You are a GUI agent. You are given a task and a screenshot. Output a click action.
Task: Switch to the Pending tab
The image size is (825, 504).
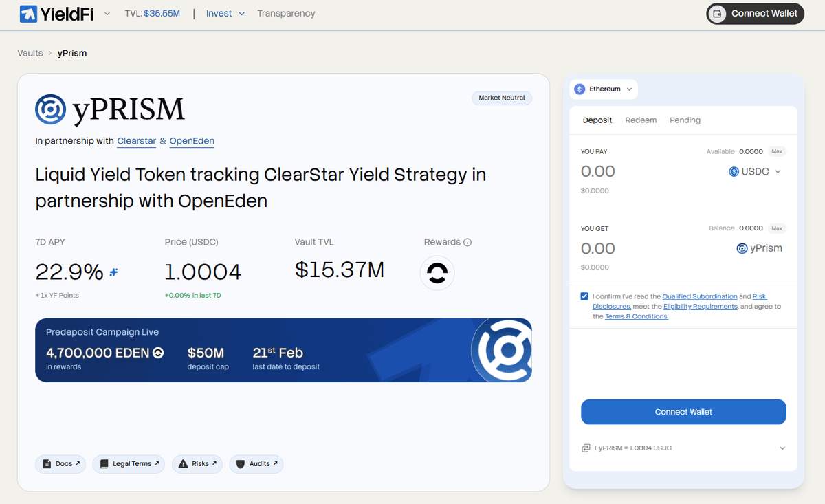pyautogui.click(x=685, y=120)
